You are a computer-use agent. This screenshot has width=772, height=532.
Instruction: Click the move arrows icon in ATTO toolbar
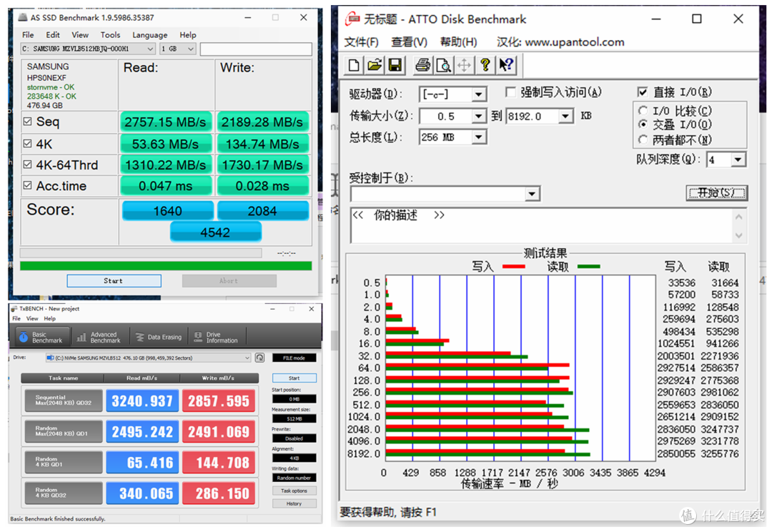[464, 65]
